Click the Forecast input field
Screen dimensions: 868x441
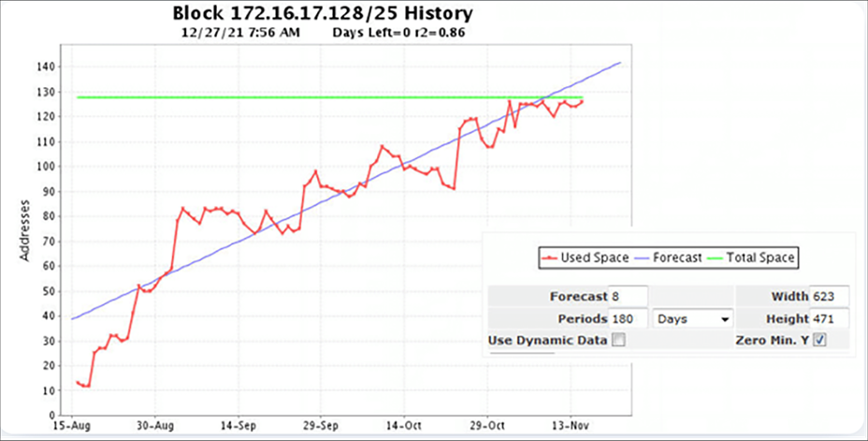(628, 297)
